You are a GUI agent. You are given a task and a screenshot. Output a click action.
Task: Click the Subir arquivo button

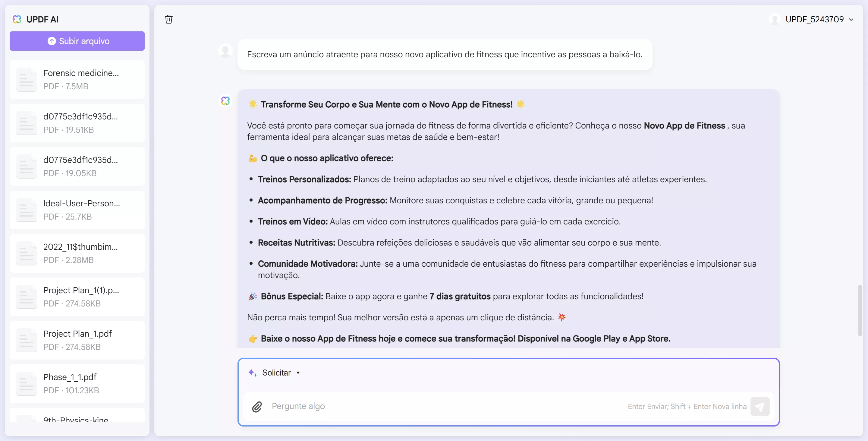tap(77, 41)
